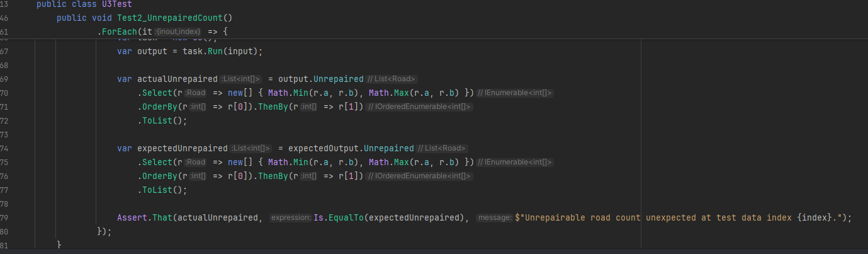Click the // List<Road> hint on line 69

(392, 79)
